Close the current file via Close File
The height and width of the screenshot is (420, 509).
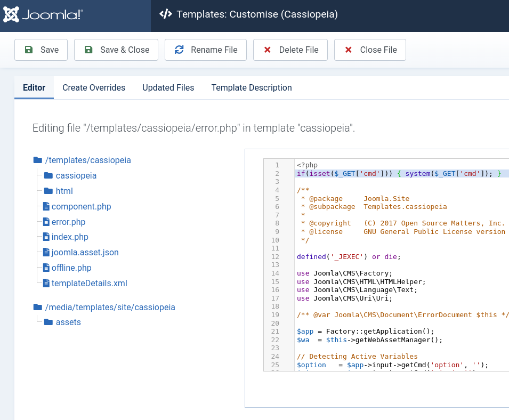[x=370, y=50]
